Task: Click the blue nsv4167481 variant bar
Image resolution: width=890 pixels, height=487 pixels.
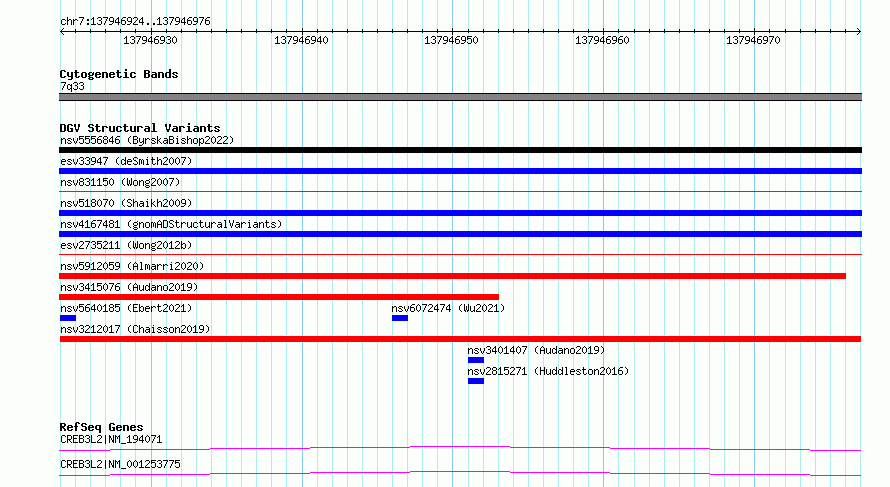Action: (460, 234)
